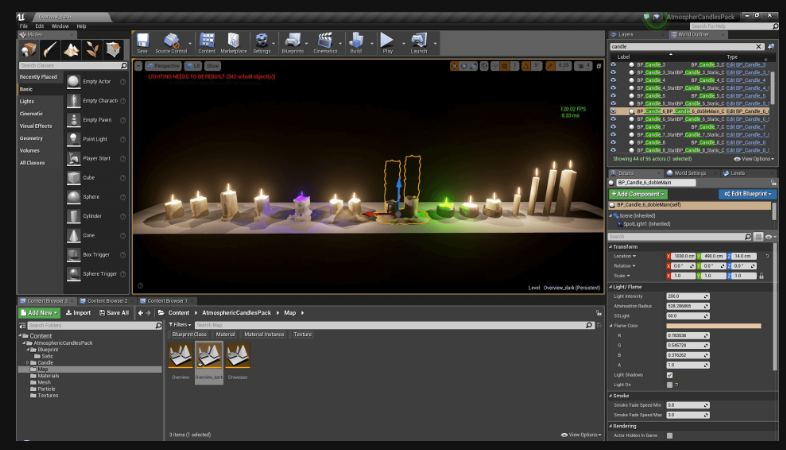Open the Marketplace toolbar icon
Image resolution: width=786 pixels, height=450 pixels.
click(x=233, y=41)
